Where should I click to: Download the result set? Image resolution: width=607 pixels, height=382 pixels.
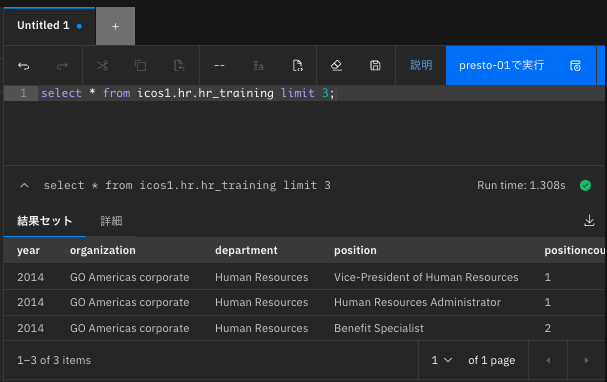pos(589,220)
